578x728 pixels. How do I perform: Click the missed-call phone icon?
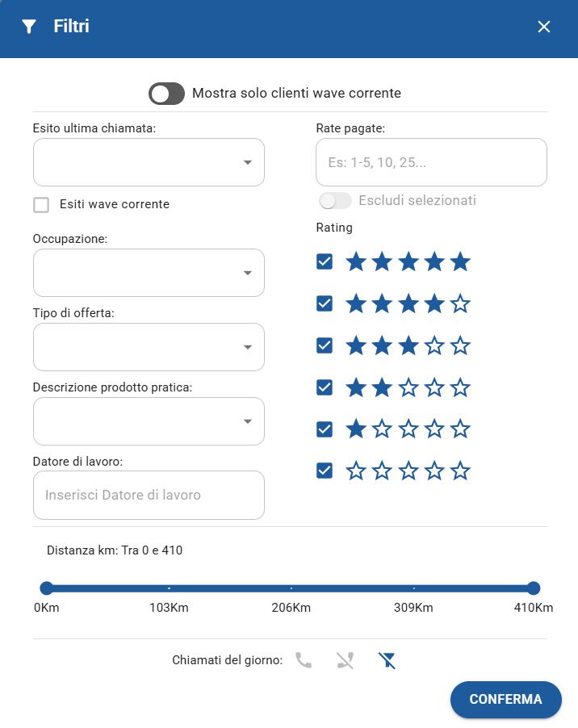coord(346,661)
